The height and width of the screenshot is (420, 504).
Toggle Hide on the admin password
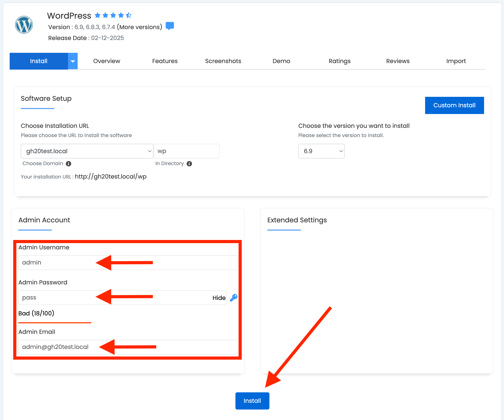pos(219,298)
